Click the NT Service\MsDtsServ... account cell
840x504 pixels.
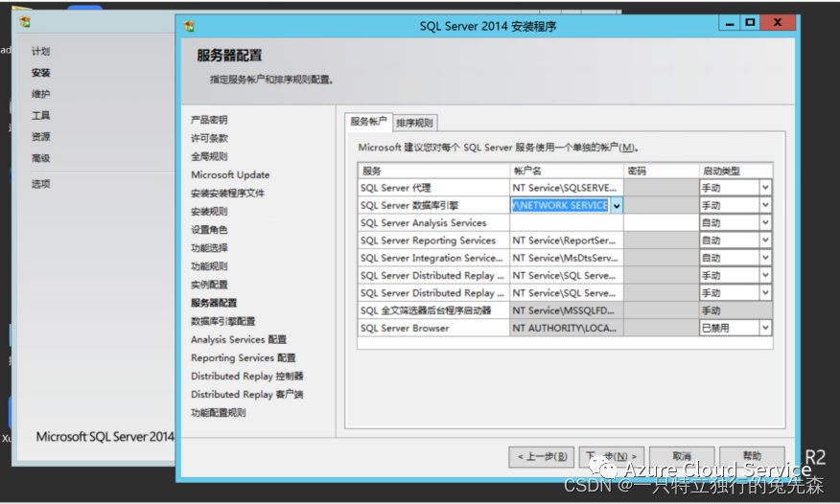point(567,258)
